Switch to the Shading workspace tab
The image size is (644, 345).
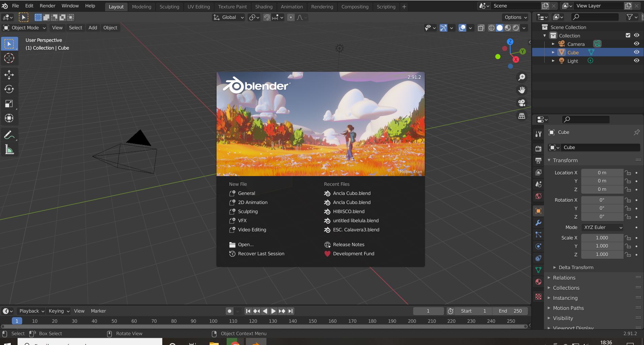pos(264,6)
